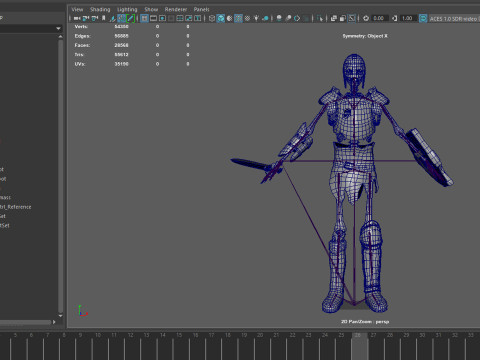
Task: Select the ctrl_Reference item in left panel
Action: 16,207
